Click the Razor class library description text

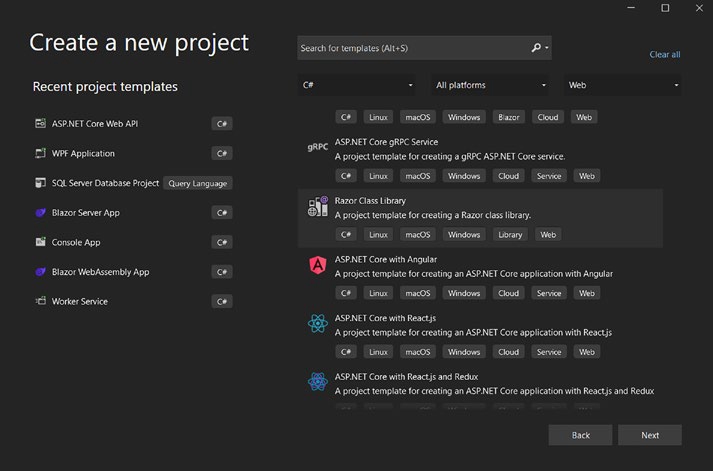[x=433, y=215]
